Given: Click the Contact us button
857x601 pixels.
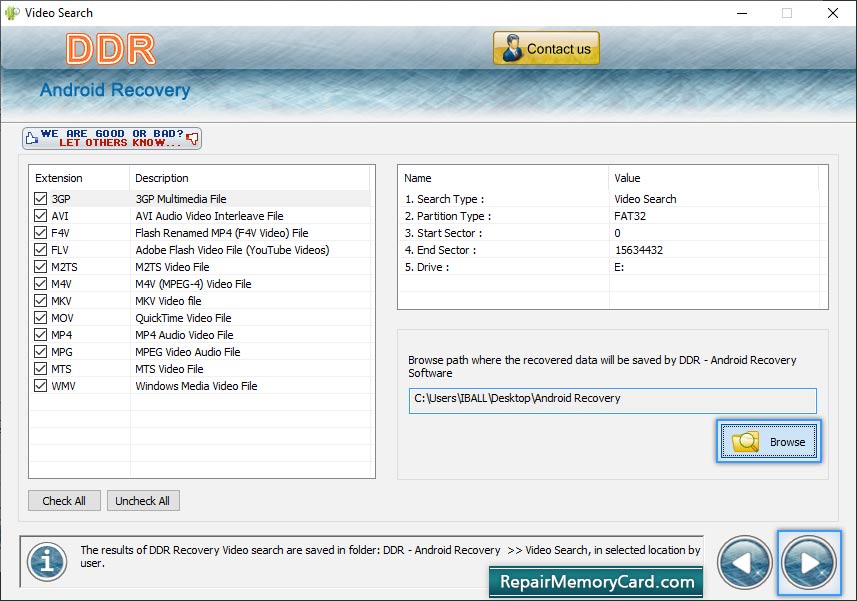Looking at the screenshot, I should point(546,48).
